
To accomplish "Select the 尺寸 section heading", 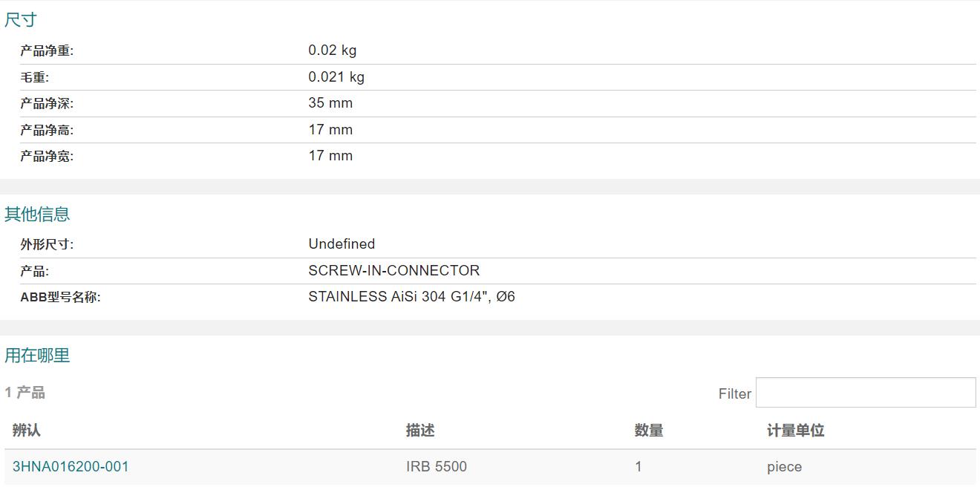I will (21, 20).
